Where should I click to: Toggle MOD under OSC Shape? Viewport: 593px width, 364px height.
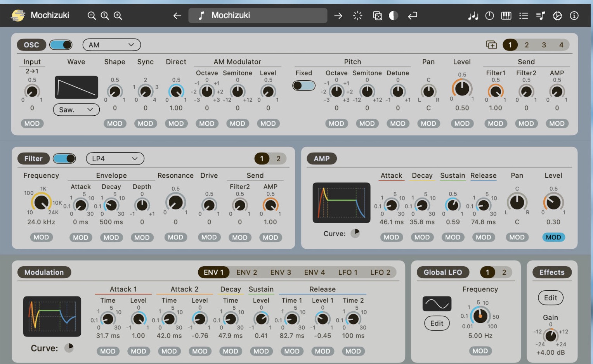[115, 123]
